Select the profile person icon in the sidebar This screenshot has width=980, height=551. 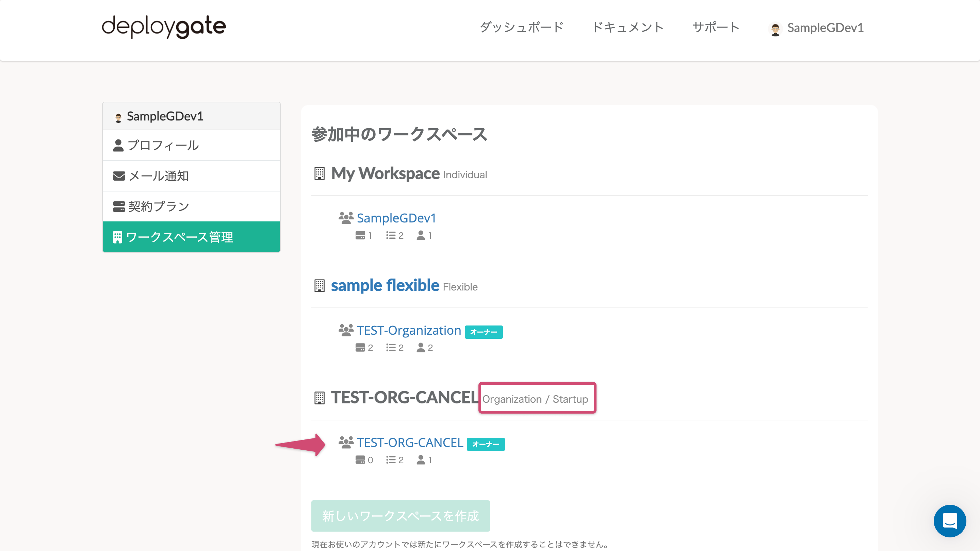118,145
